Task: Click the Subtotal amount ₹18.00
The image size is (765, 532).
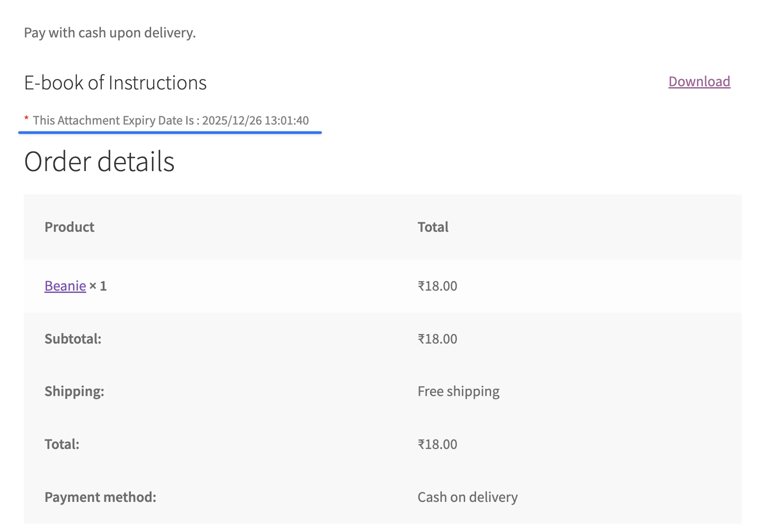Action: 437,339
